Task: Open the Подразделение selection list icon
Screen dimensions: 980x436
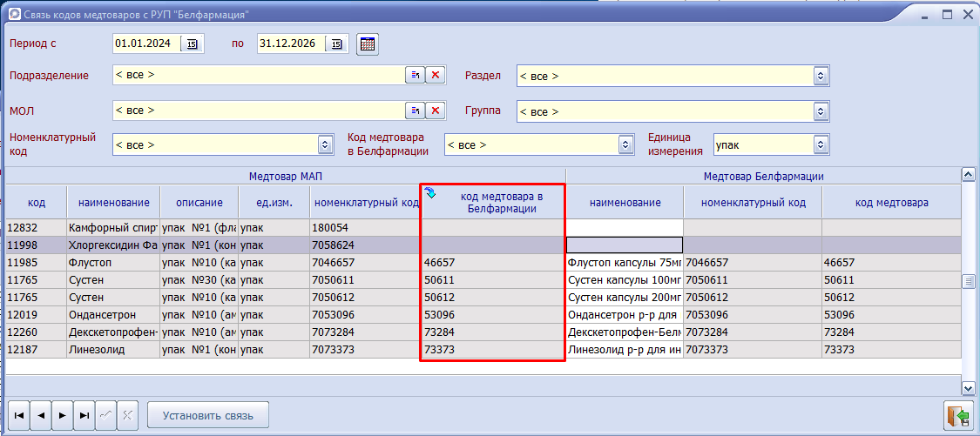Action: click(416, 76)
